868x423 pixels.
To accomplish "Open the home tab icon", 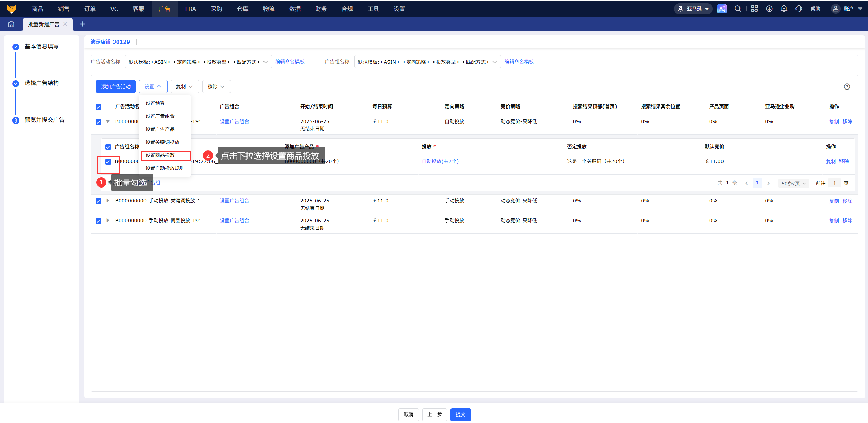I will pyautogui.click(x=11, y=24).
